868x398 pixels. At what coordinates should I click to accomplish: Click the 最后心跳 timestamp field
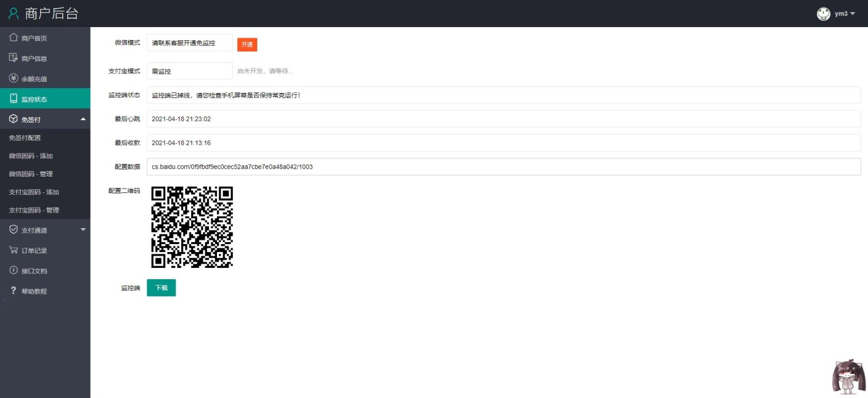point(504,119)
